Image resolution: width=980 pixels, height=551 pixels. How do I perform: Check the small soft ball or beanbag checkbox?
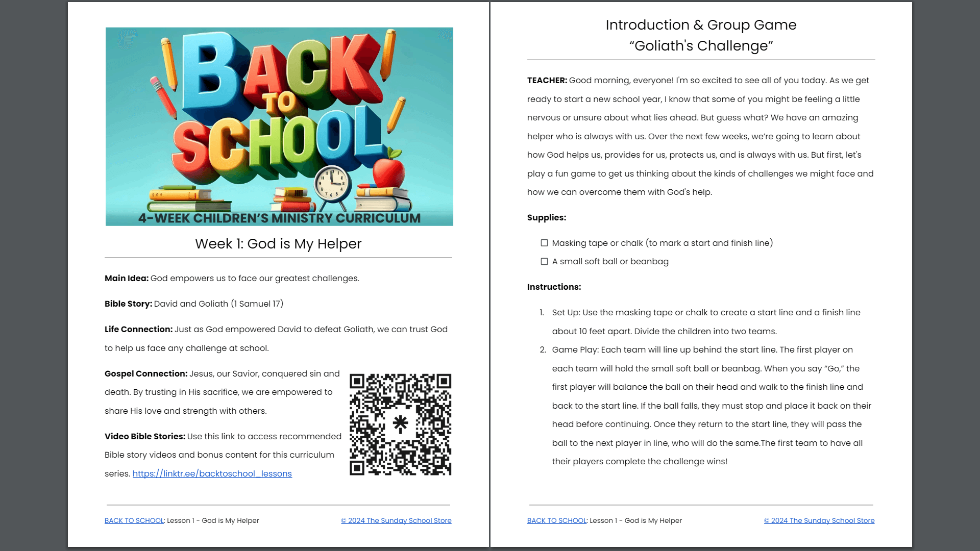click(x=544, y=261)
